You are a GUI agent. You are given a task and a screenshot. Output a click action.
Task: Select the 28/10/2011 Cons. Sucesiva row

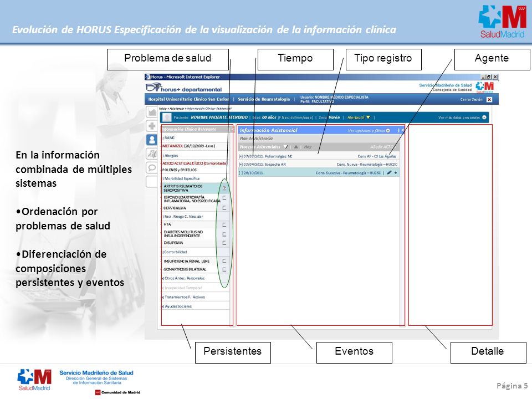pos(319,173)
